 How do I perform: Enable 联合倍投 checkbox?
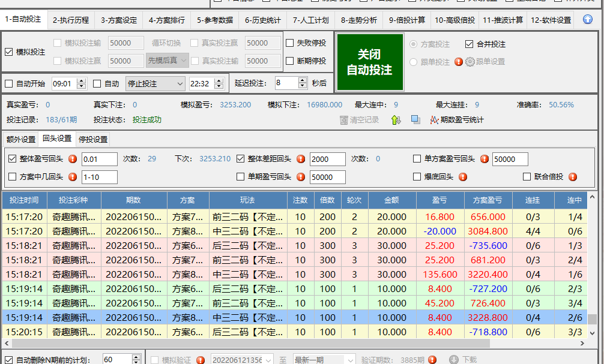pos(527,177)
